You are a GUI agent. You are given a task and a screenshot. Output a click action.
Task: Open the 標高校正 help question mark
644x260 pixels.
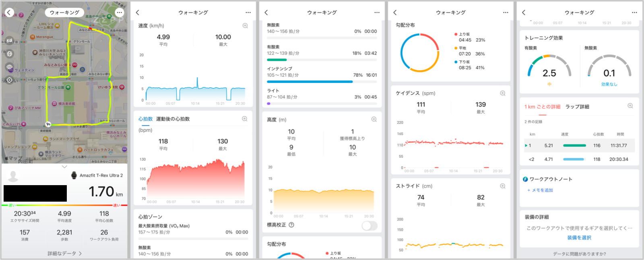tap(291, 225)
